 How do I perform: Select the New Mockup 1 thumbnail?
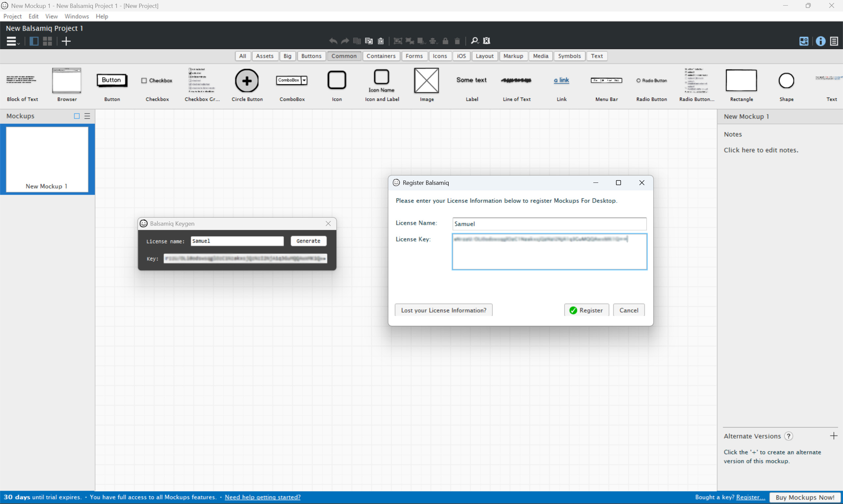pyautogui.click(x=47, y=159)
